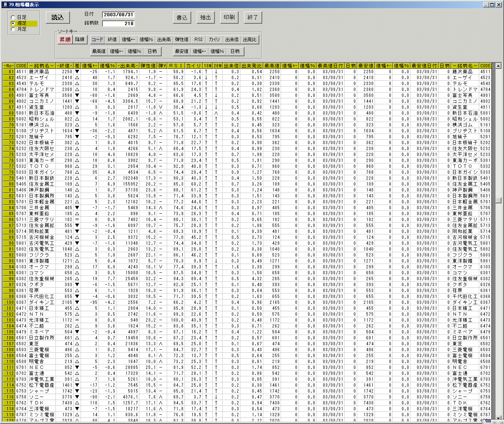This screenshot has height=424, width=504.
Task: Click the 26M column header
Action: tap(217, 66)
